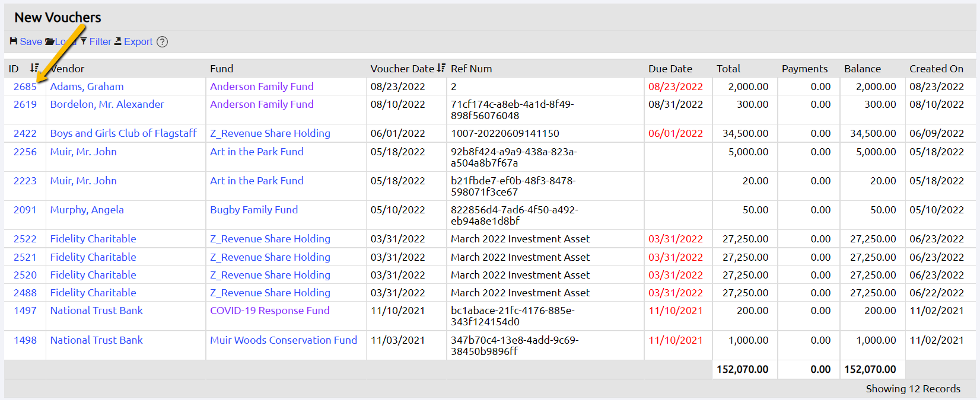
Task: Open the COVID-19 Response Fund link
Action: coord(269,311)
